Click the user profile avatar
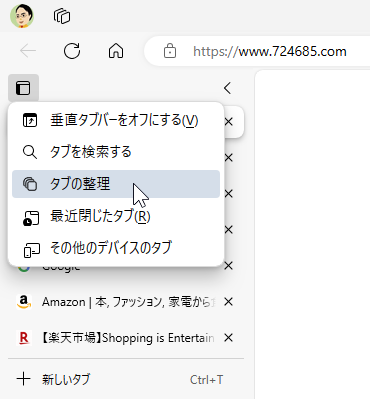 pos(22,16)
